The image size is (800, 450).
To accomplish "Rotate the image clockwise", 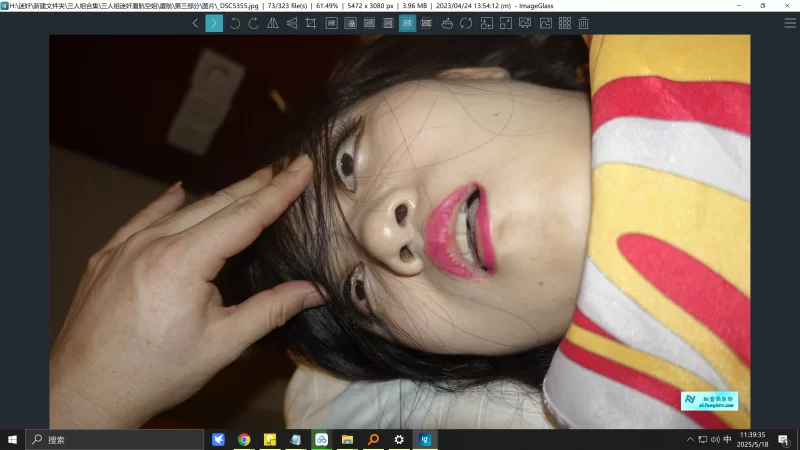I will 253,23.
